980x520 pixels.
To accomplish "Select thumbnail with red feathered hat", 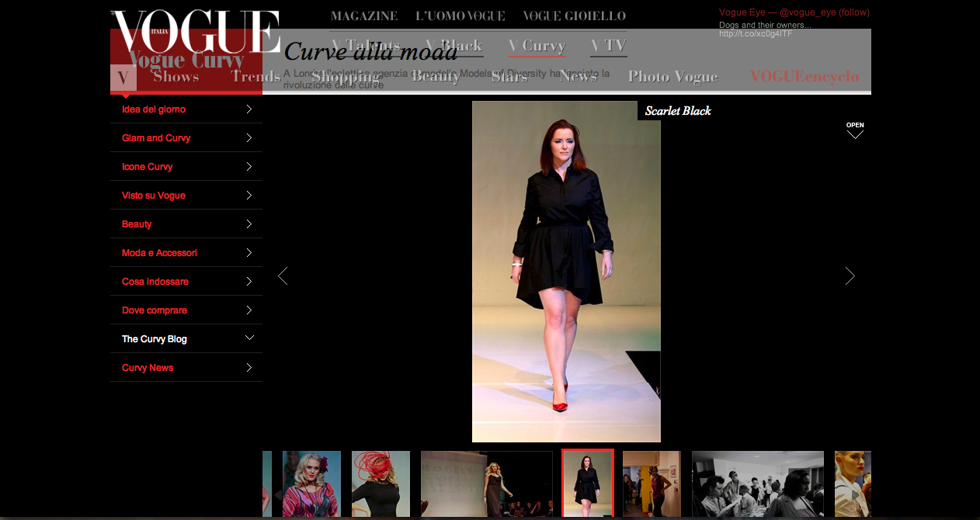I will coord(381,484).
